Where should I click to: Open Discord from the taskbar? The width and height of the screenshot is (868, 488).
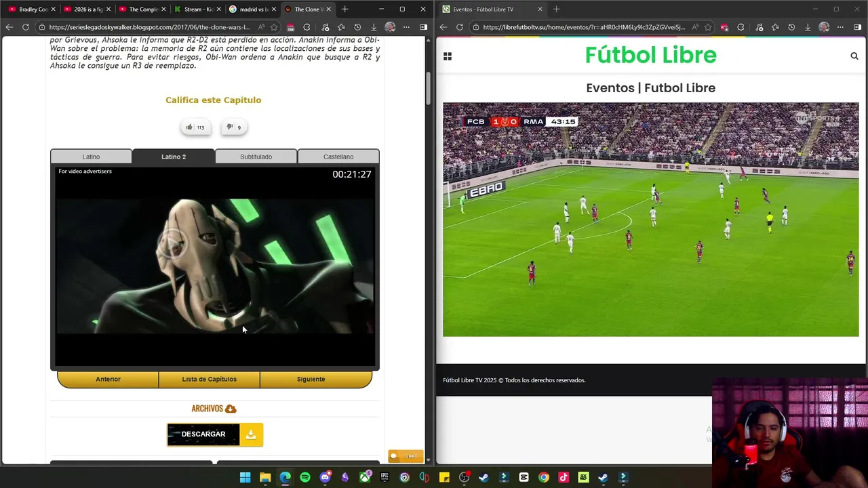325,477
